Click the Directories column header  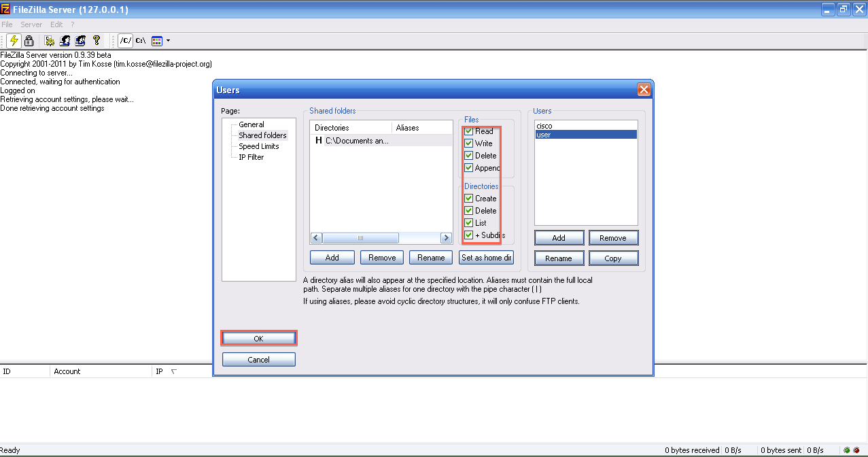(351, 128)
